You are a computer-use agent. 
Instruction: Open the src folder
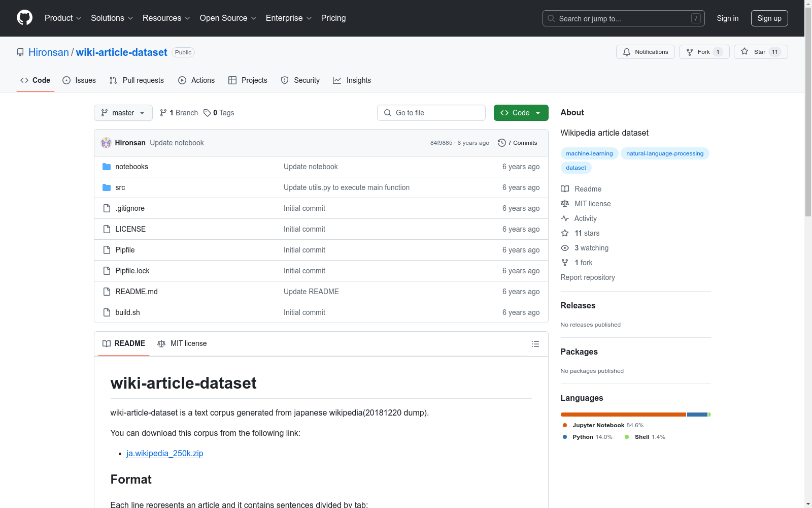tap(120, 187)
